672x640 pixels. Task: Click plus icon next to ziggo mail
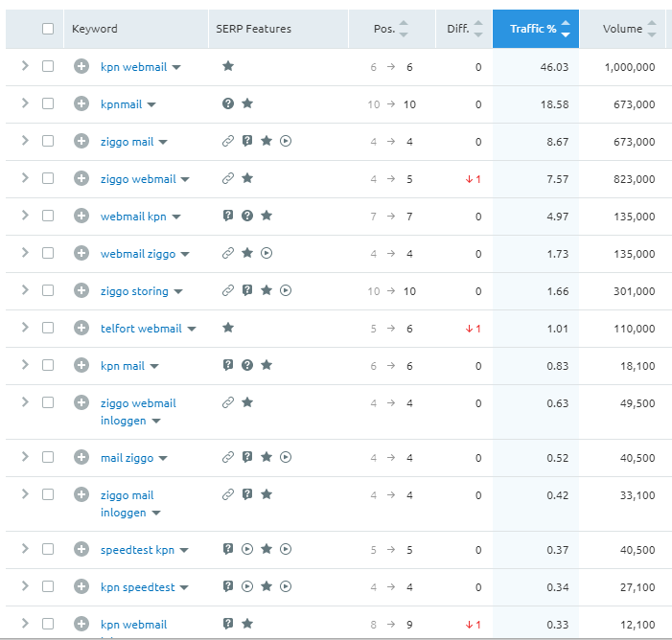(81, 141)
